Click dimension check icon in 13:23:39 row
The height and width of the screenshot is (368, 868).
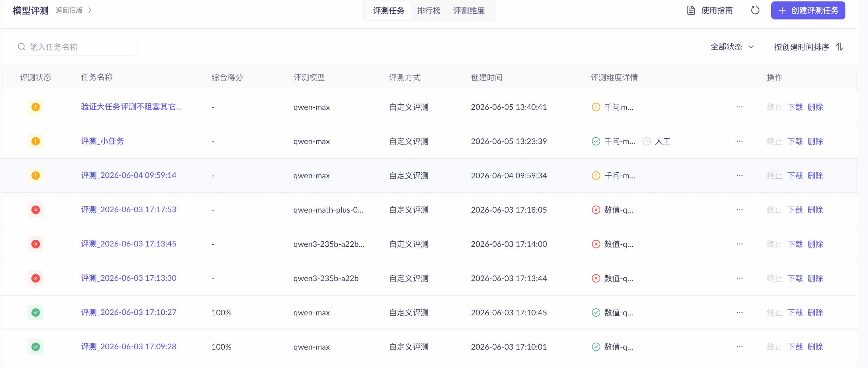[596, 141]
